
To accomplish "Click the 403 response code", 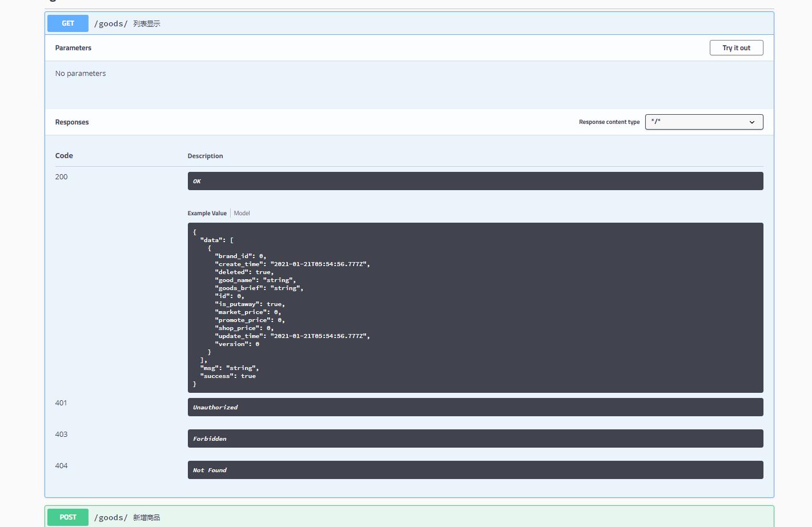I will tap(61, 435).
